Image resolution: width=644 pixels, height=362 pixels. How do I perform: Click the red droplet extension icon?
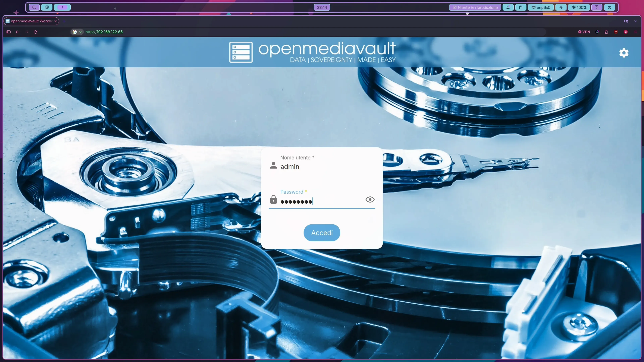click(x=626, y=32)
